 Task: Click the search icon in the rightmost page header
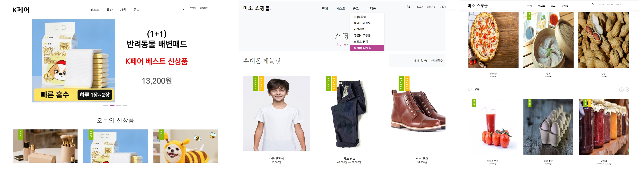593,4
